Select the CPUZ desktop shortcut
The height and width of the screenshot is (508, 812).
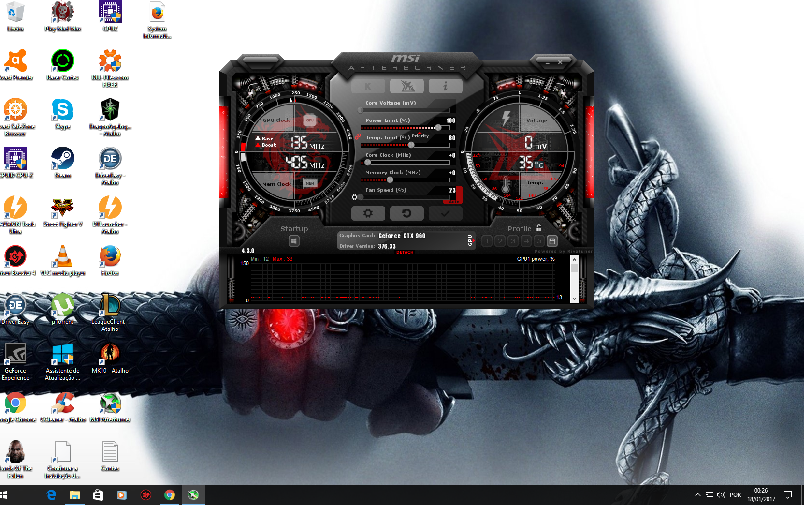pyautogui.click(x=110, y=16)
